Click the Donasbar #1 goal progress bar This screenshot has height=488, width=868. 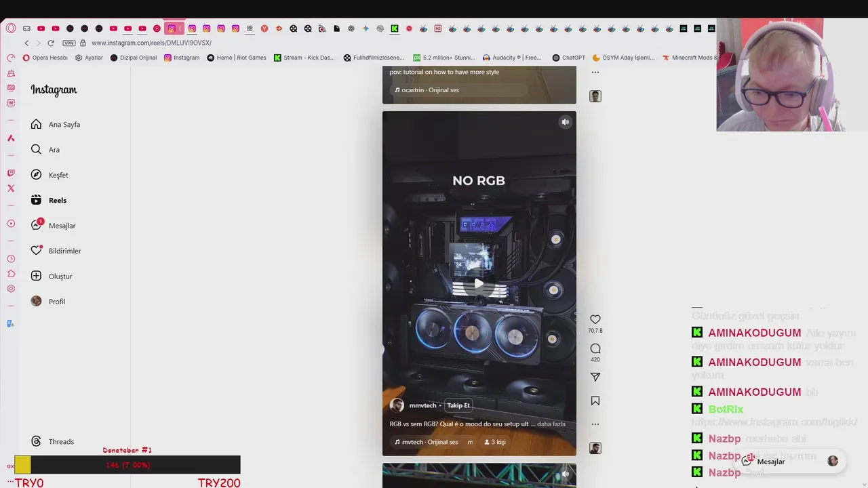point(127,465)
